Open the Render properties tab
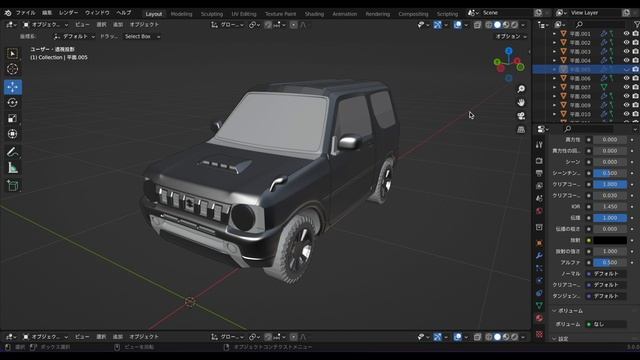This screenshot has width=640, height=360. click(539, 161)
